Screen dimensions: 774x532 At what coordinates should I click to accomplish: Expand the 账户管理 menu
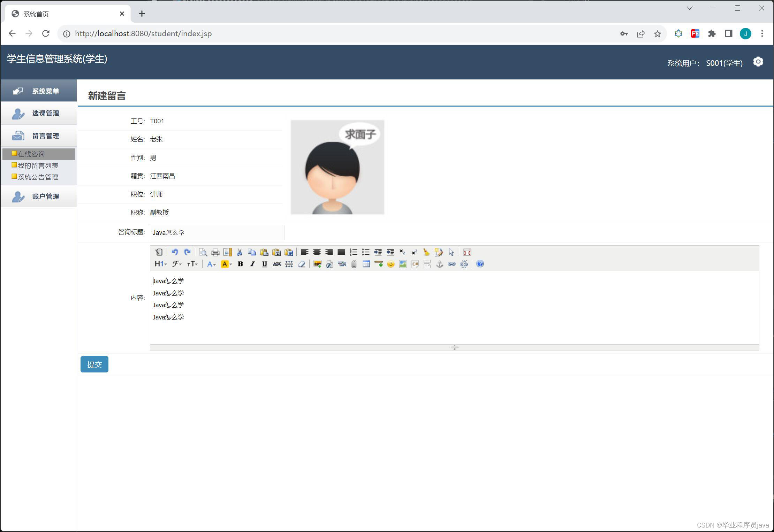pyautogui.click(x=38, y=196)
